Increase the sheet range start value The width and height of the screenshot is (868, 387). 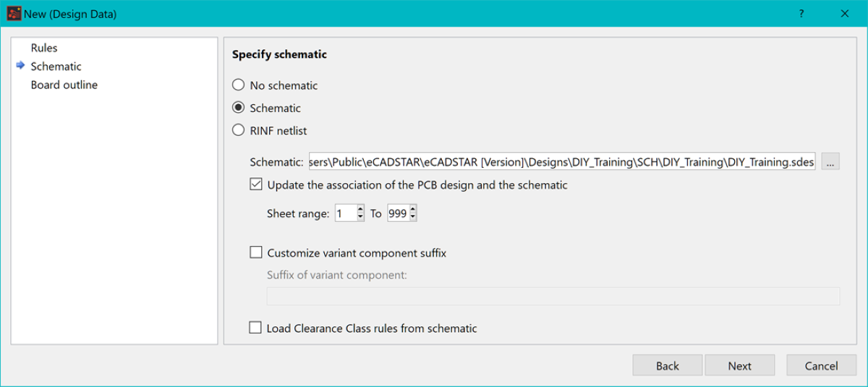360,209
